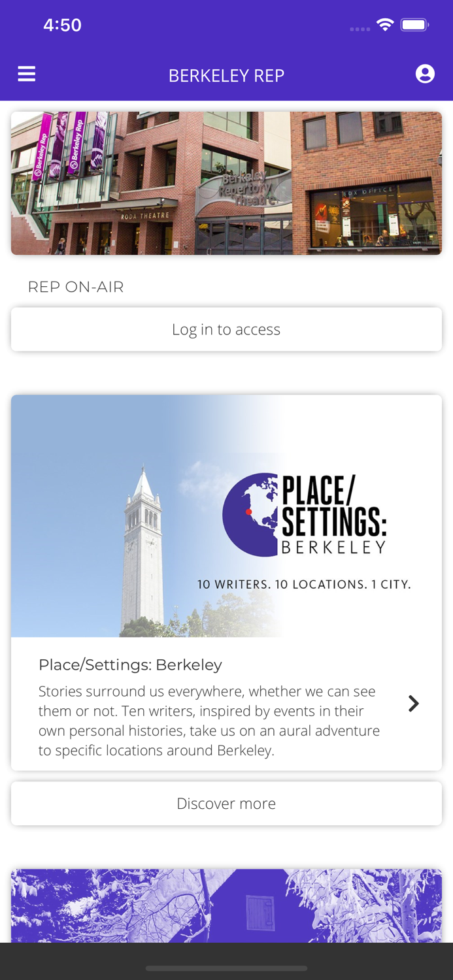This screenshot has height=980, width=453.
Task: Open the hamburger navigation menu
Action: coord(26,73)
